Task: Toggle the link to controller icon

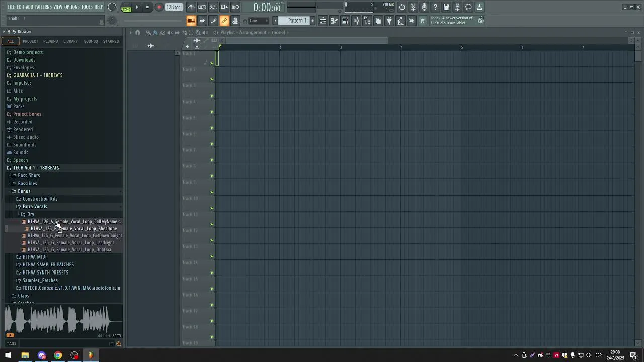Action: [x=224, y=21]
